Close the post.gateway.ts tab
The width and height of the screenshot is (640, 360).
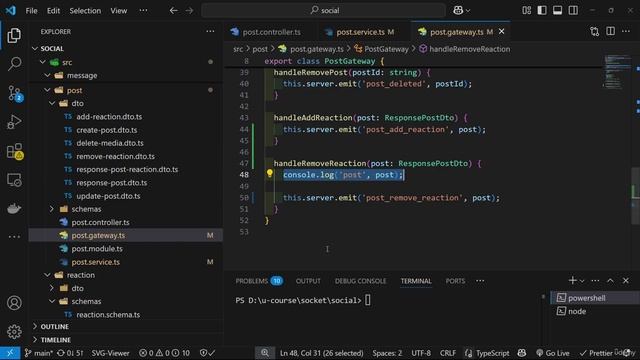(502, 31)
